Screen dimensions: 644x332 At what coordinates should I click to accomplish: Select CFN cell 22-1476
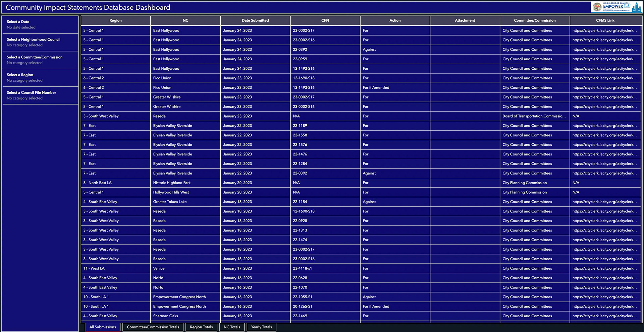click(325, 154)
